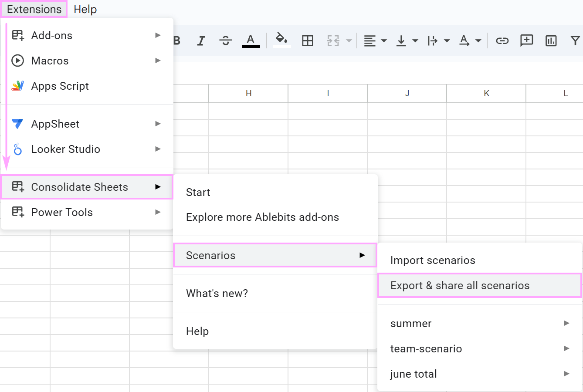Choose Start in Consolidate Sheets submenu
Viewport: 583px width, 392px height.
(275, 192)
